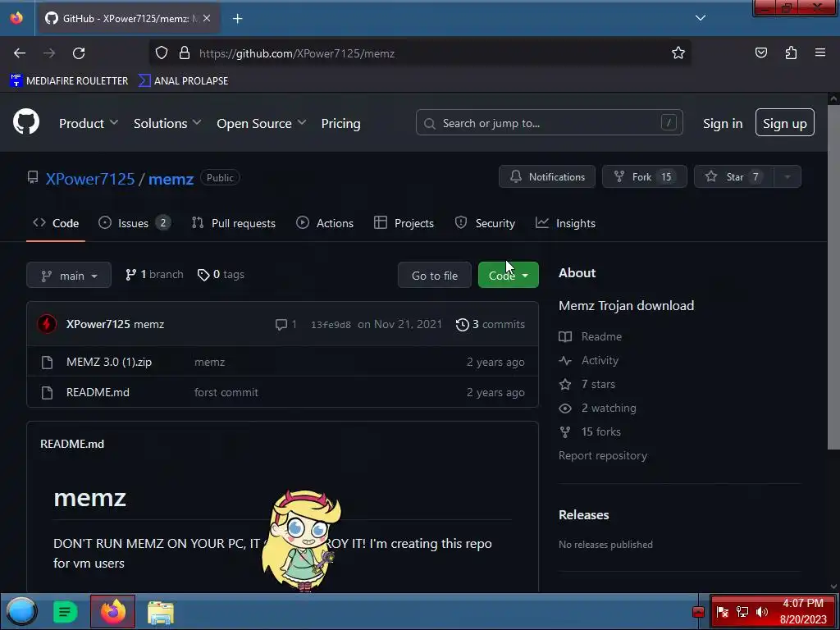Image resolution: width=840 pixels, height=630 pixels.
Task: Click the GitHub Octocat logo
Action: (x=26, y=122)
